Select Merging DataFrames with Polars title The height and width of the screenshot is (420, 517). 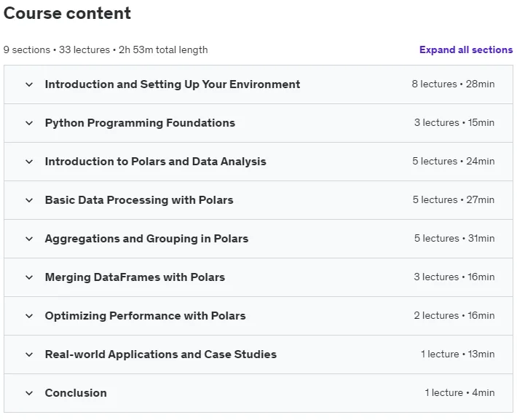[135, 277]
